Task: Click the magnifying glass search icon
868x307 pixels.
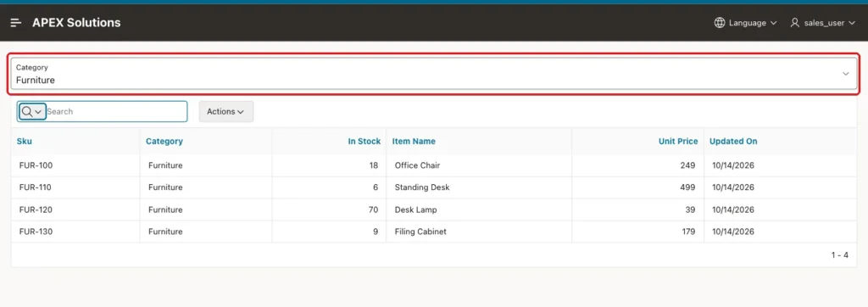Action: click(x=26, y=111)
